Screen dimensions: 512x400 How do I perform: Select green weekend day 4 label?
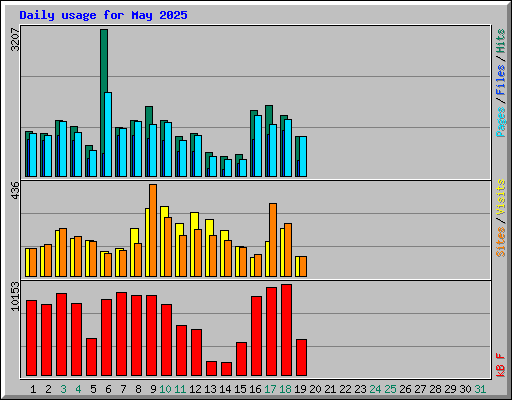click(x=78, y=389)
